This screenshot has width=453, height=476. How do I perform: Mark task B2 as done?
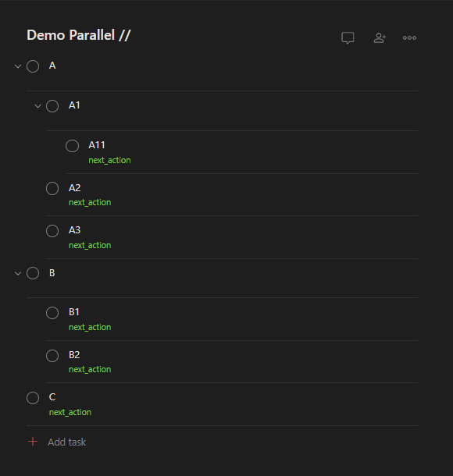pyautogui.click(x=52, y=356)
